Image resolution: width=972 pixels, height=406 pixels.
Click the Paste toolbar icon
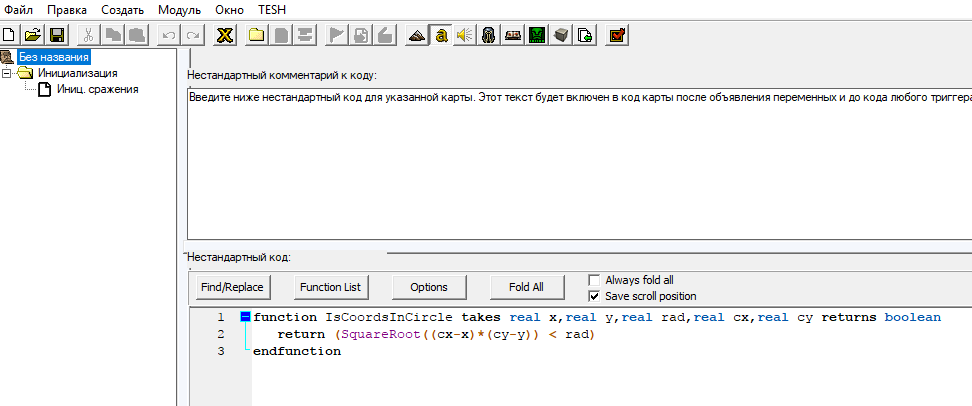[x=136, y=35]
